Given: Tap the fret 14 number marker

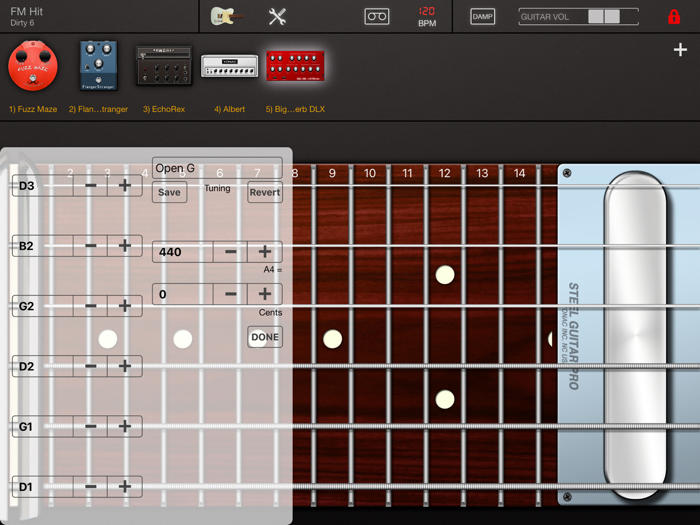Looking at the screenshot, I should [x=519, y=173].
